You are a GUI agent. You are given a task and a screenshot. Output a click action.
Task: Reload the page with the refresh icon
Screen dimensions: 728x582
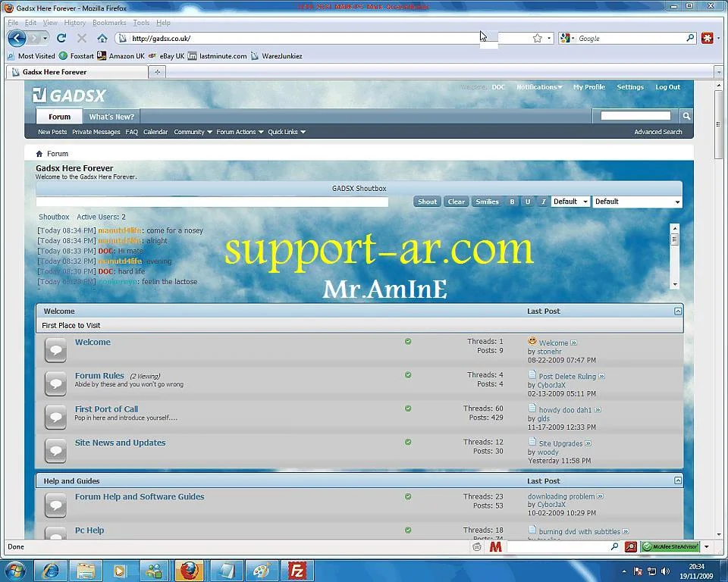coord(61,38)
